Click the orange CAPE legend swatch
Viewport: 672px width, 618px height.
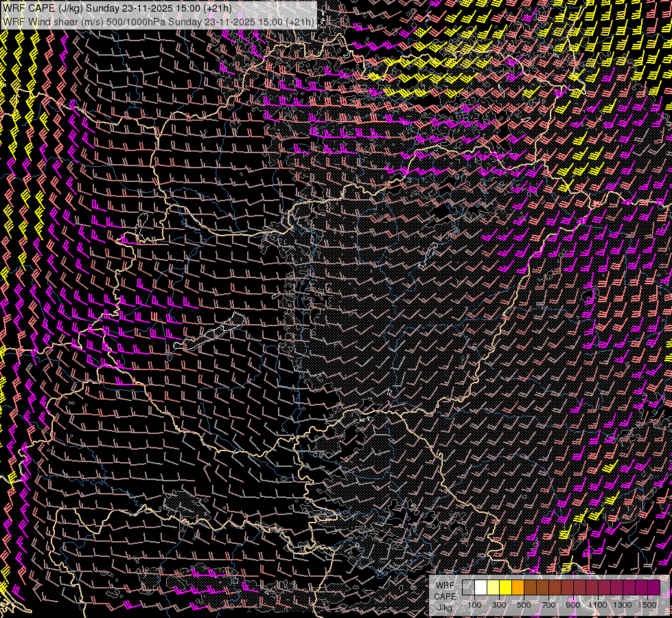pyautogui.click(x=518, y=588)
